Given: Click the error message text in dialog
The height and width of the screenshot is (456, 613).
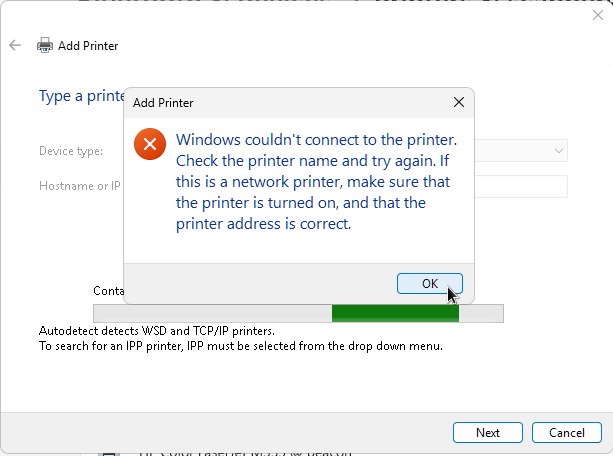Looking at the screenshot, I should pyautogui.click(x=315, y=181).
